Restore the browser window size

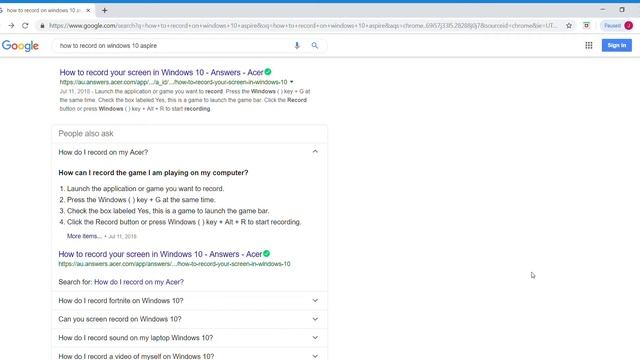(622, 10)
